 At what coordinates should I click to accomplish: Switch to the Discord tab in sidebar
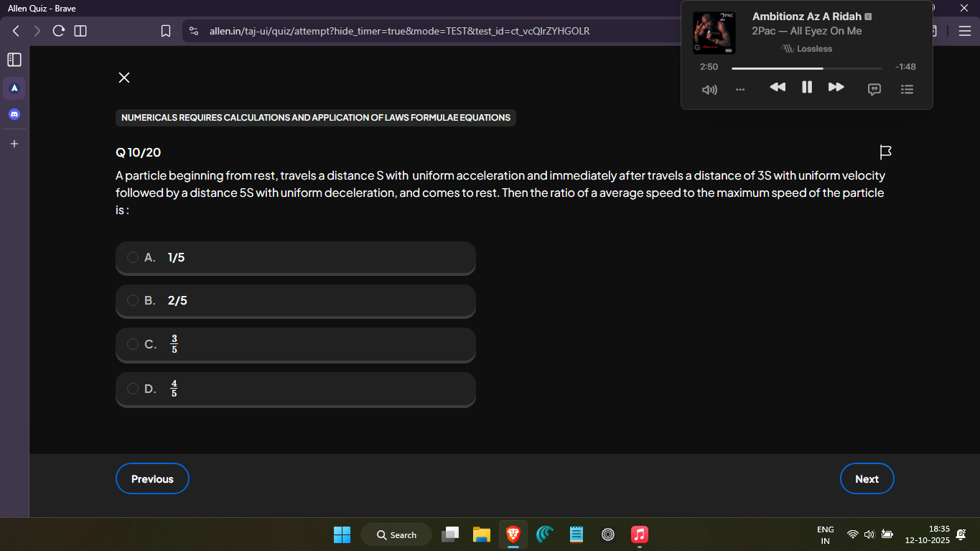pos(14,114)
